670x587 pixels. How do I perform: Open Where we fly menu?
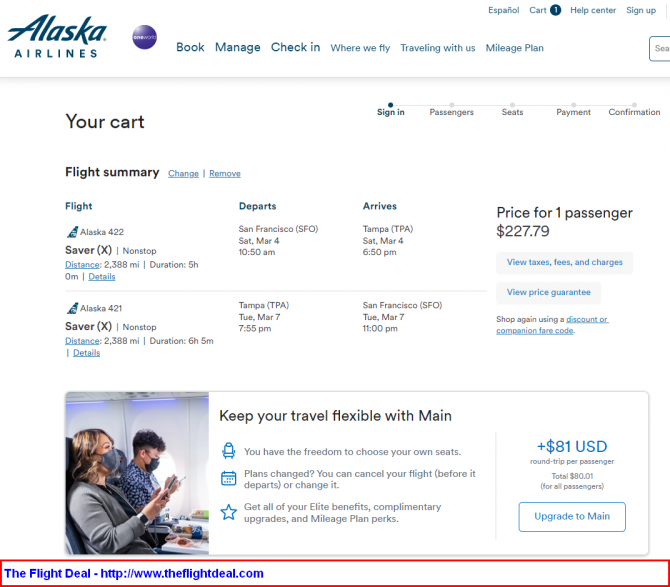point(360,48)
